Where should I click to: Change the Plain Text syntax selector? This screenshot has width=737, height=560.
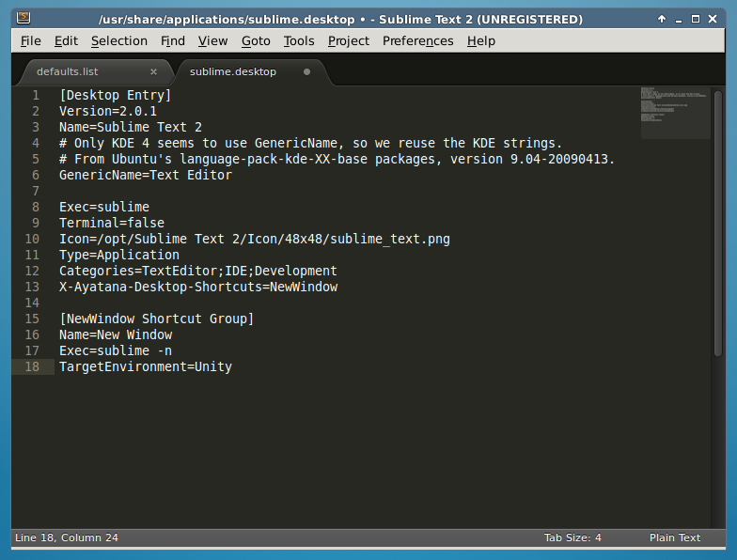coord(674,537)
